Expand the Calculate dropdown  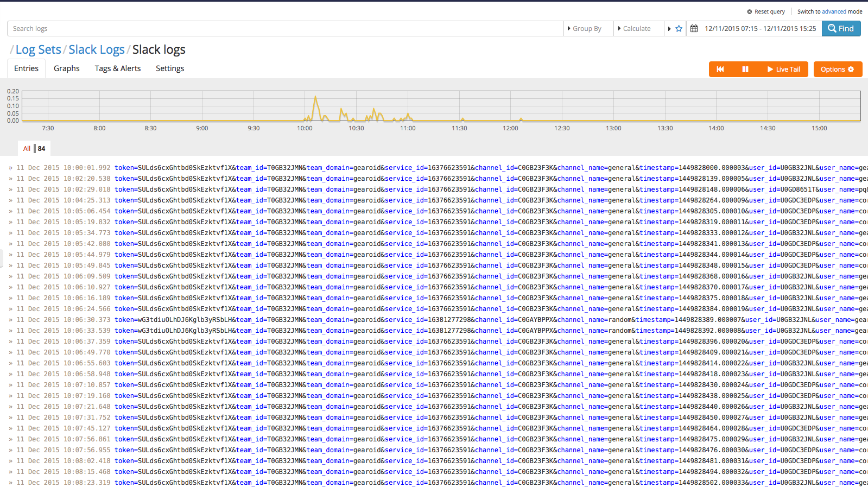point(635,29)
